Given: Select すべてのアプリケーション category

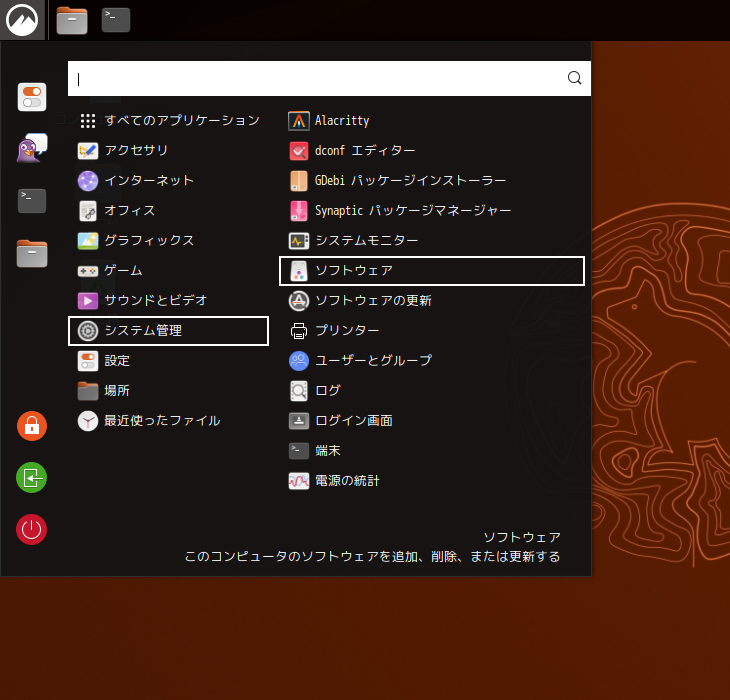Looking at the screenshot, I should tap(169, 121).
